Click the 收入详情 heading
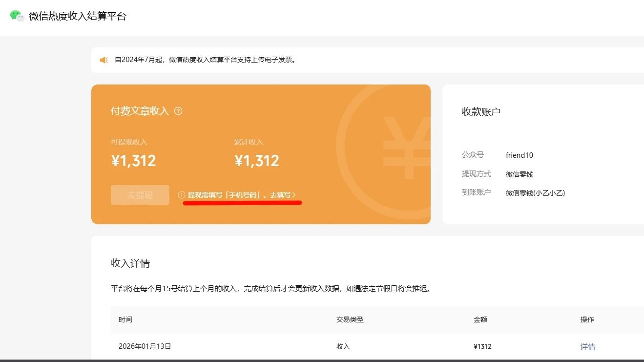644x362 pixels. pyautogui.click(x=130, y=264)
